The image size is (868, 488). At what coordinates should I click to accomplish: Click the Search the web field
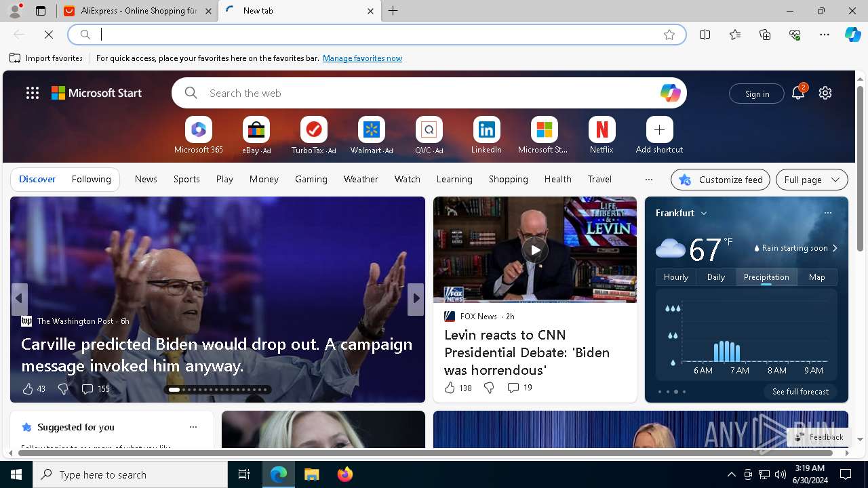pos(429,93)
